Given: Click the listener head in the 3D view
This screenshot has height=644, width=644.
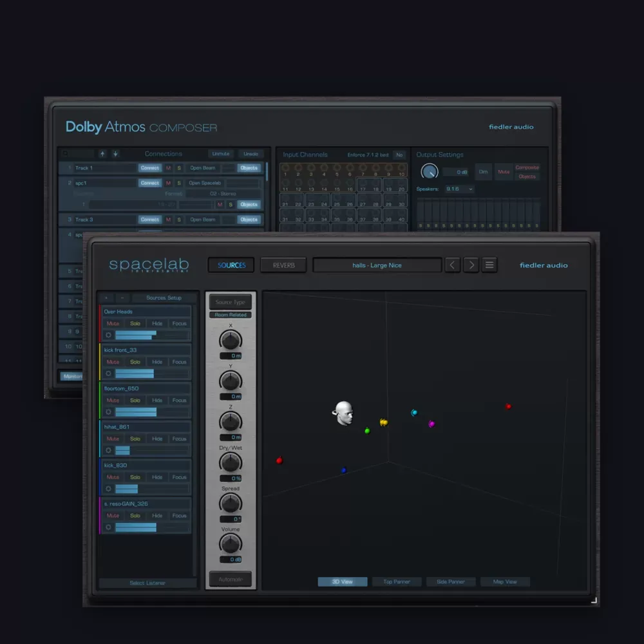Looking at the screenshot, I should coord(343,413).
